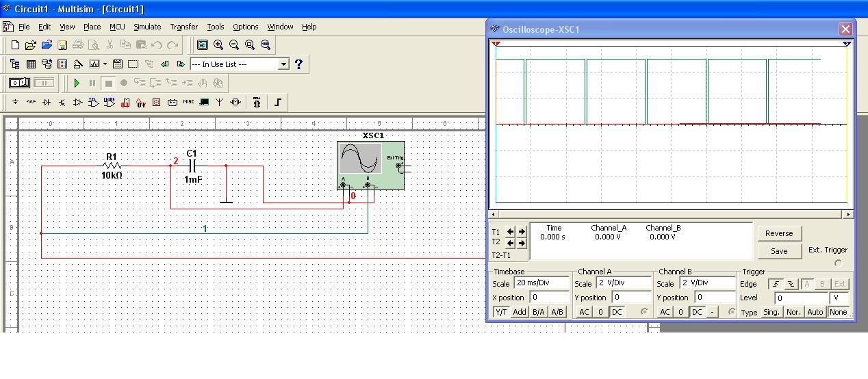Open the spreadsheet view icon
Viewport: 868px width, 379px height.
click(31, 64)
